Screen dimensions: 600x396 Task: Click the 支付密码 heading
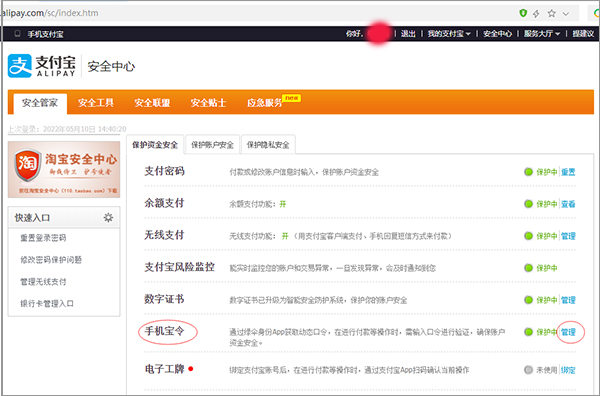pos(164,171)
